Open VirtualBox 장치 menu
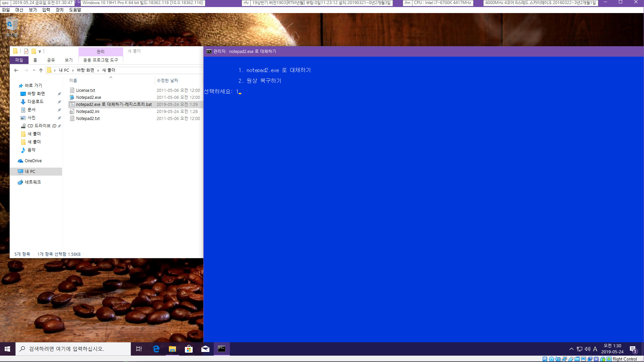 click(60, 10)
